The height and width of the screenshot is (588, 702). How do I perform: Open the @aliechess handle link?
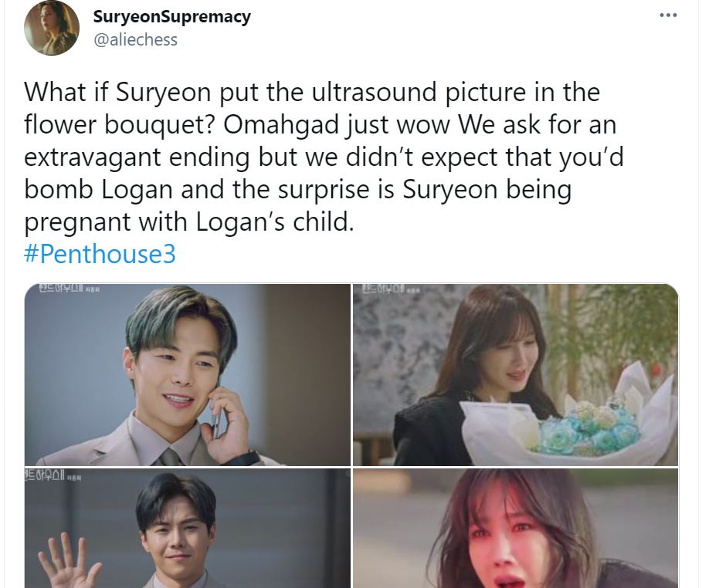[135, 40]
